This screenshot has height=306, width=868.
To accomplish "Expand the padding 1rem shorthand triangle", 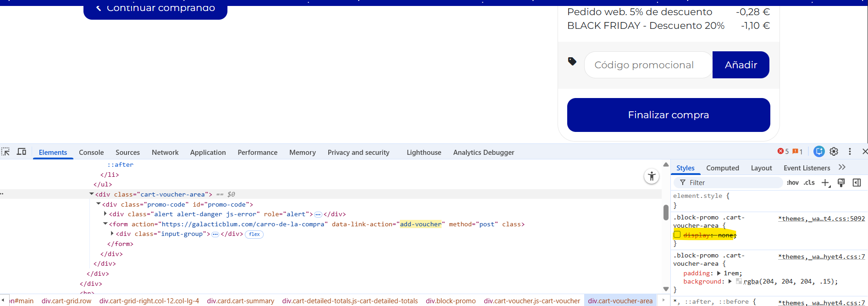I will pos(719,273).
